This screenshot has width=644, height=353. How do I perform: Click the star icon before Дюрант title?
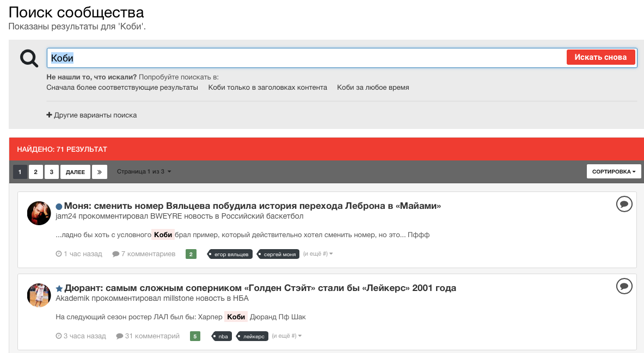pyautogui.click(x=59, y=289)
